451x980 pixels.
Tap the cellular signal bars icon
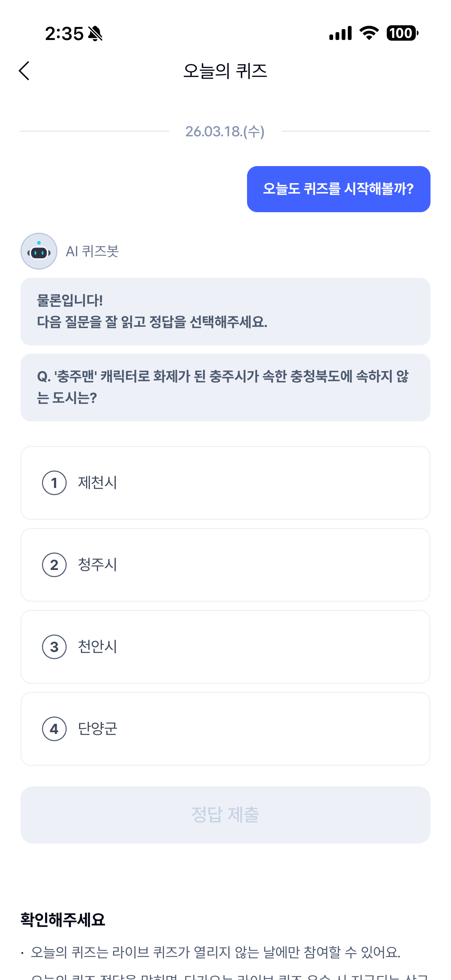[340, 33]
